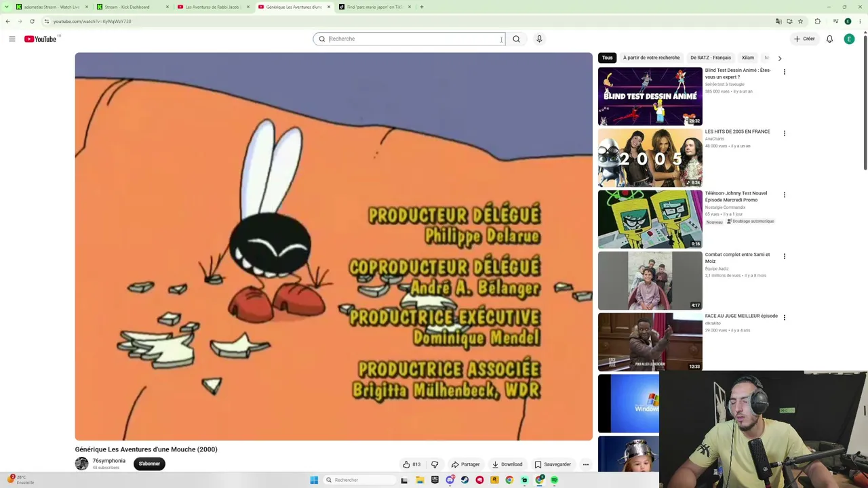The height and width of the screenshot is (488, 868).
Task: Open options for LES HITS DE 2005 video
Action: pyautogui.click(x=785, y=134)
